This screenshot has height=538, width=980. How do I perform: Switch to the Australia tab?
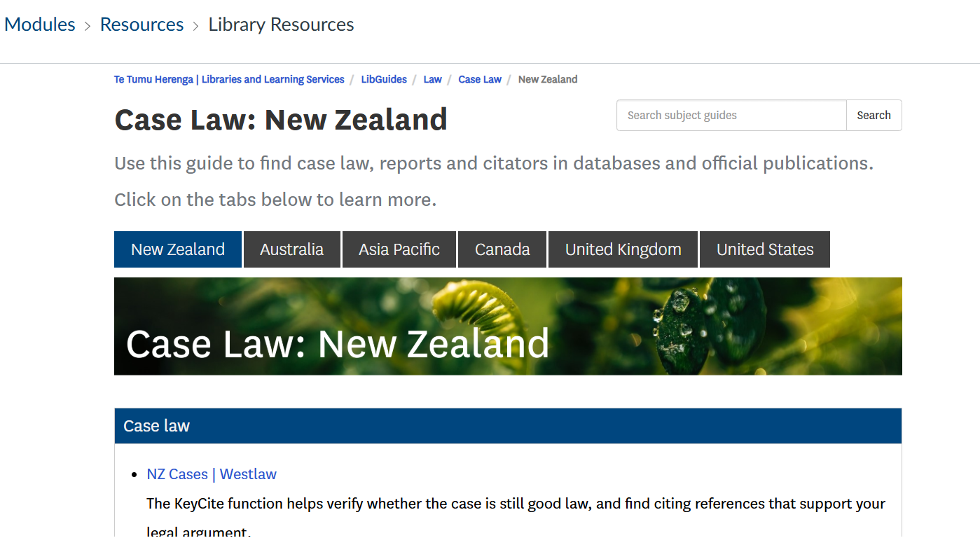coord(291,250)
